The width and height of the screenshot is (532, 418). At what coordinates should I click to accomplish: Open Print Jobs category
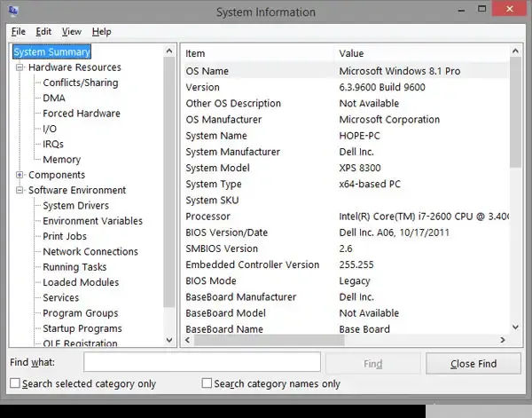[65, 236]
